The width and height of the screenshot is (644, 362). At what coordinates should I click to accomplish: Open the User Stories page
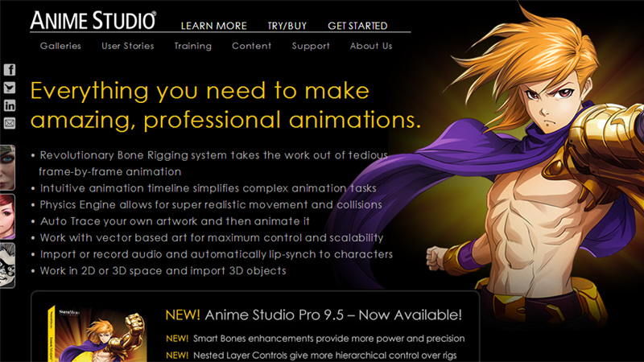[128, 46]
